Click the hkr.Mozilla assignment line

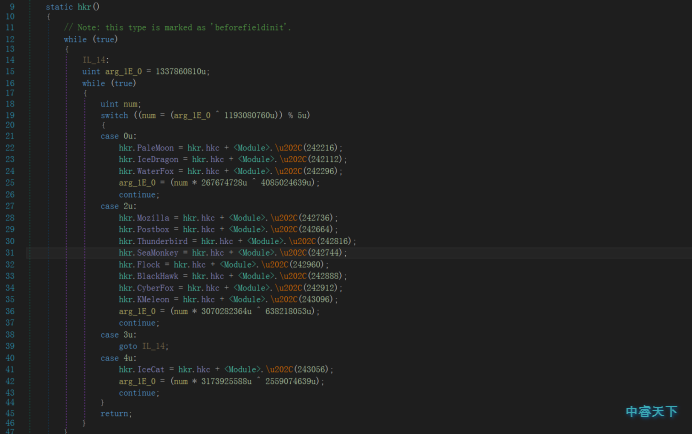(x=228, y=218)
